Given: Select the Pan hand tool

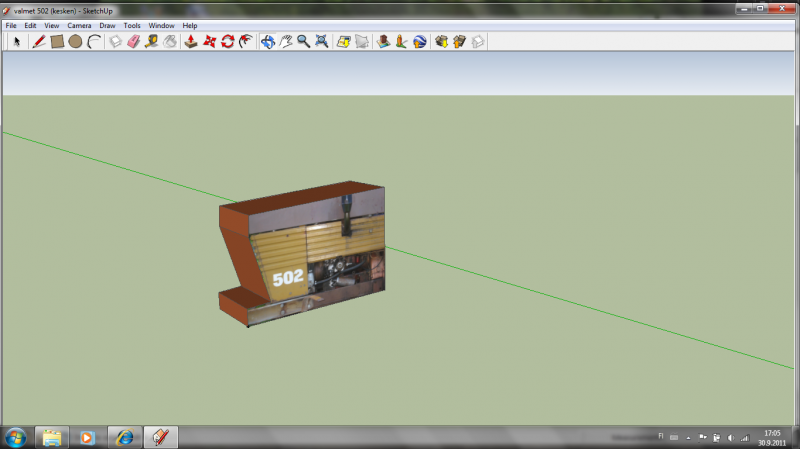Looking at the screenshot, I should 286,41.
